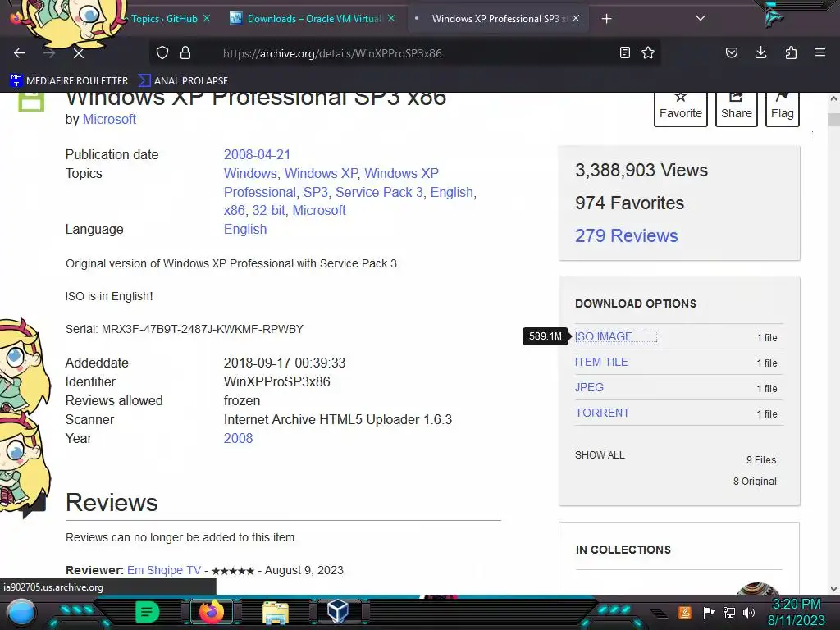The height and width of the screenshot is (630, 840).
Task: Open the Start orb on taskbar
Action: 21,612
